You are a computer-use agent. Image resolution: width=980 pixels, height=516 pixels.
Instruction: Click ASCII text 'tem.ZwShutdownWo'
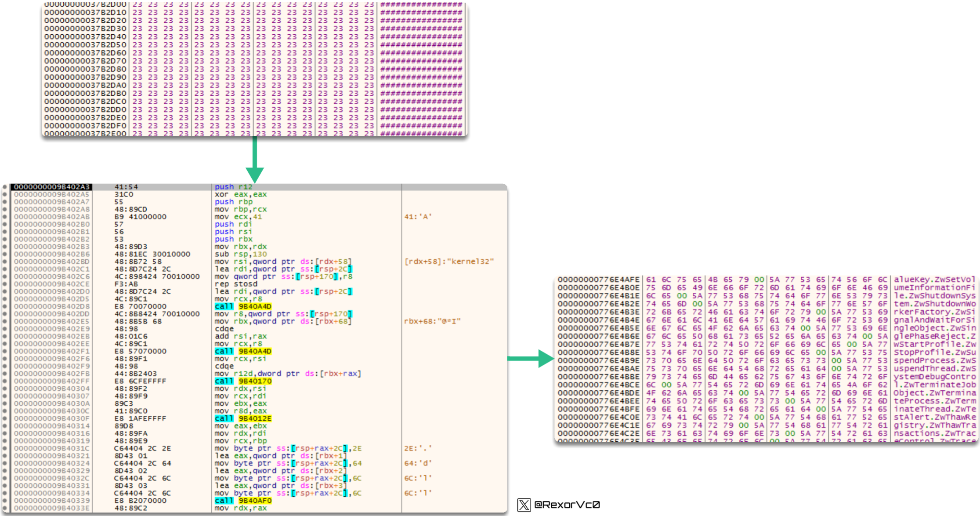934,304
